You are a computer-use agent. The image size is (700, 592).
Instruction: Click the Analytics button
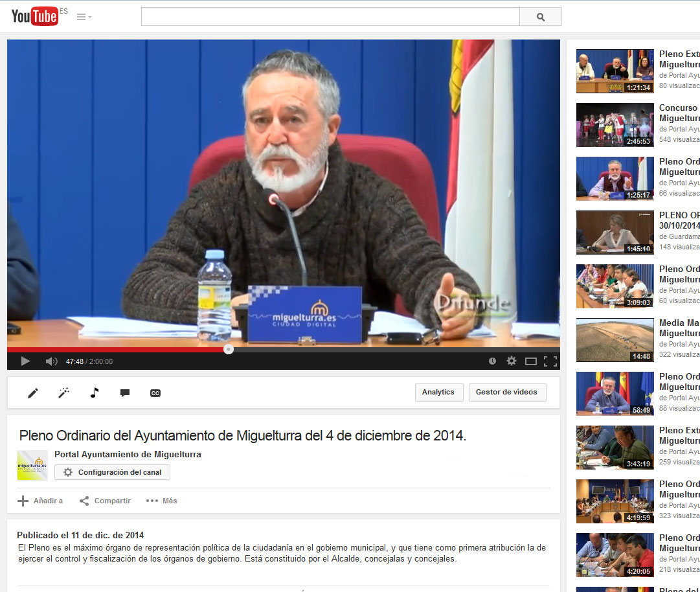[438, 393]
